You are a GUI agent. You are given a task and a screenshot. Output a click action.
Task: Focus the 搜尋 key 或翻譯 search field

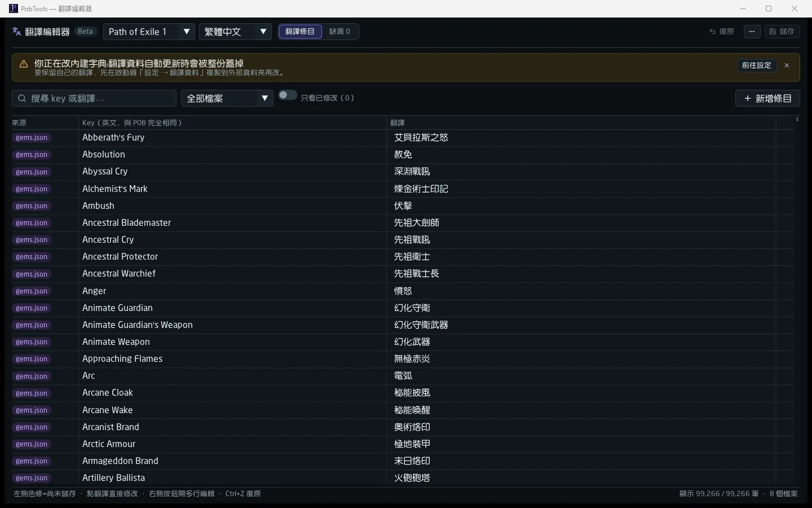[x=94, y=98]
